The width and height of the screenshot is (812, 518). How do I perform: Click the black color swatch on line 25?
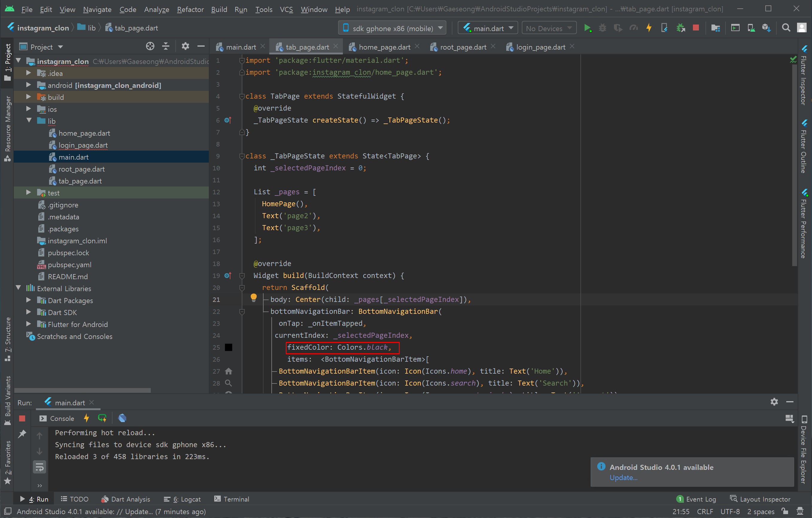228,347
